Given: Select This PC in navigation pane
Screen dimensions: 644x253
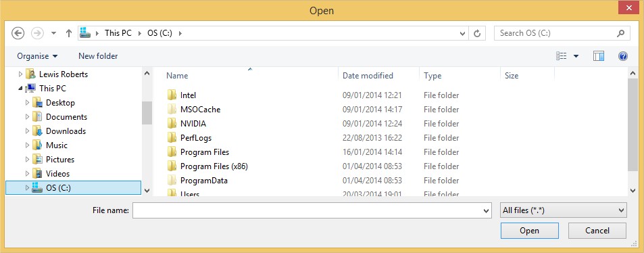Looking at the screenshot, I should click(53, 89).
